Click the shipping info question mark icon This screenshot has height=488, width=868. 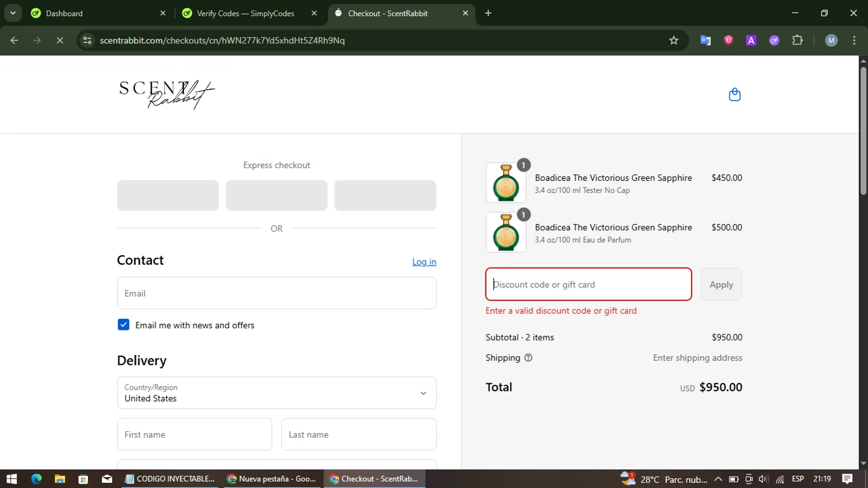(x=528, y=358)
